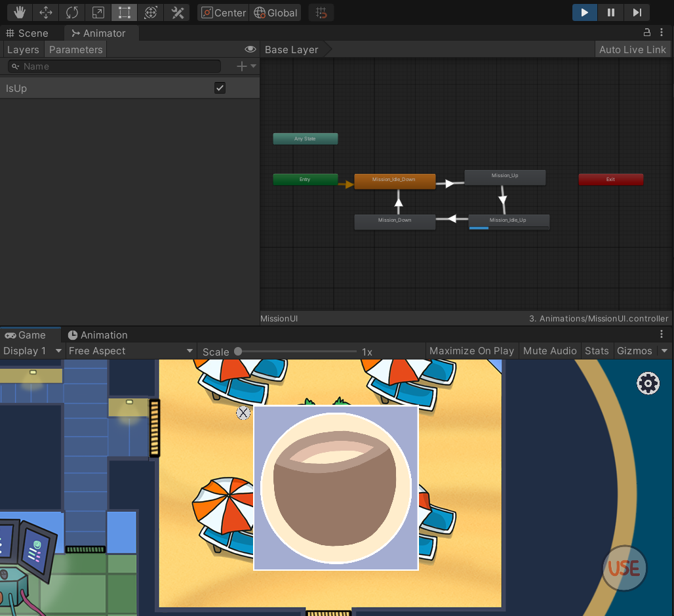Toggle the Center pivot mode button

[224, 13]
